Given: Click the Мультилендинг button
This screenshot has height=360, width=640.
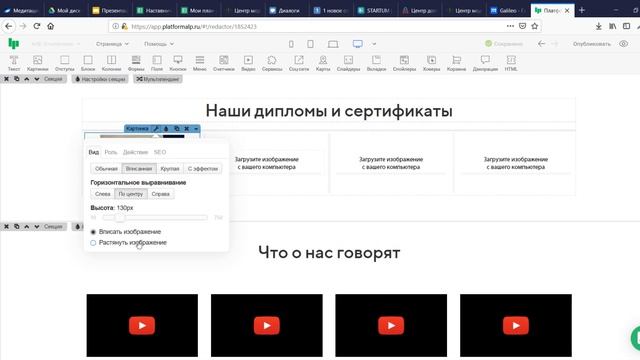Looking at the screenshot, I should coord(158,79).
